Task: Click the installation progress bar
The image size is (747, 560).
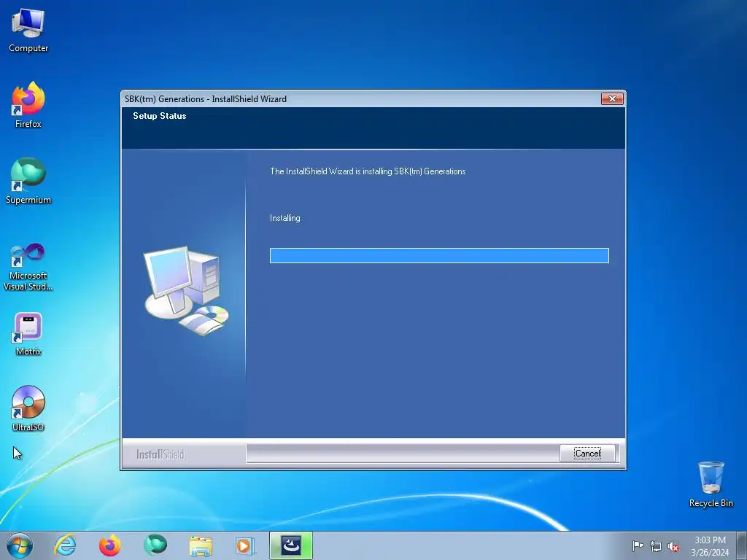Action: [x=439, y=255]
